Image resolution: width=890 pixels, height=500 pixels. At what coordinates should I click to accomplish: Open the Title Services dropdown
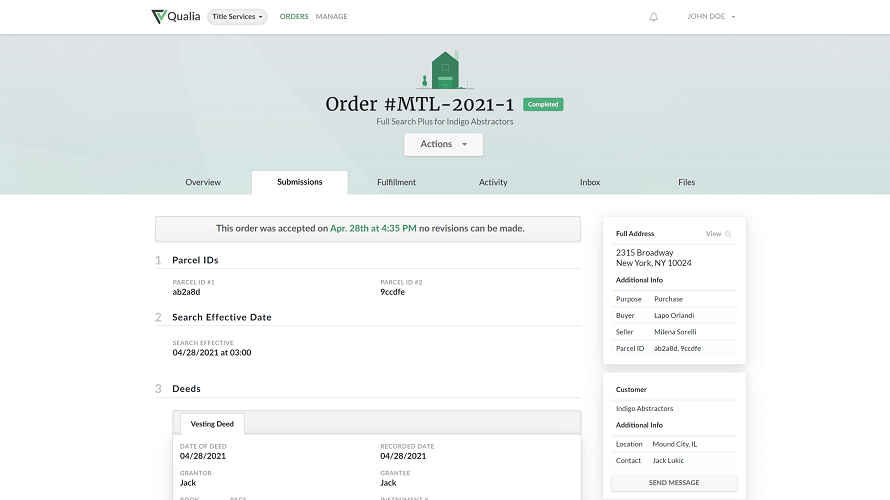coord(237,17)
